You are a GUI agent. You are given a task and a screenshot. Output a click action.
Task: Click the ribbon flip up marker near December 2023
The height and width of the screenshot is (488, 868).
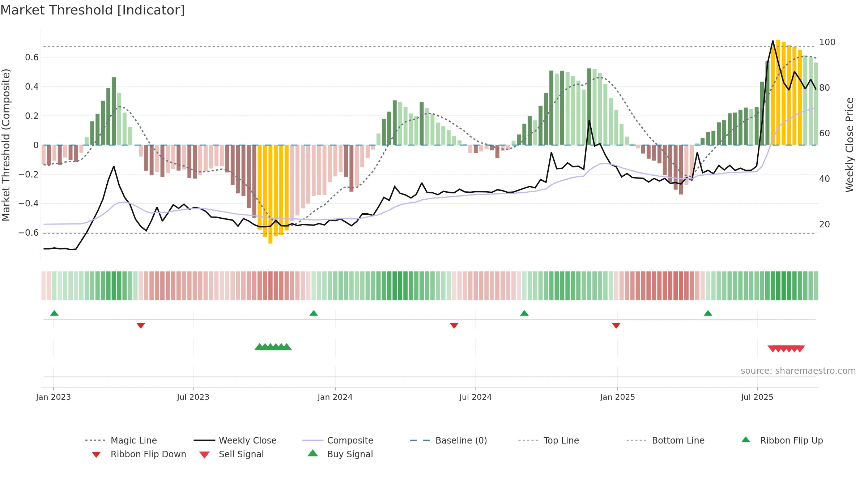(314, 313)
